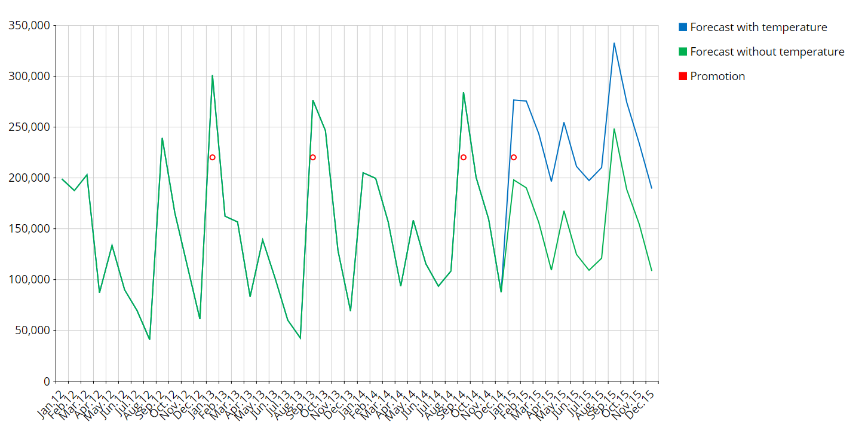Screen dimensions: 868x440
Task: Toggle the "Forecast with temperature" series label
Action: (758, 27)
